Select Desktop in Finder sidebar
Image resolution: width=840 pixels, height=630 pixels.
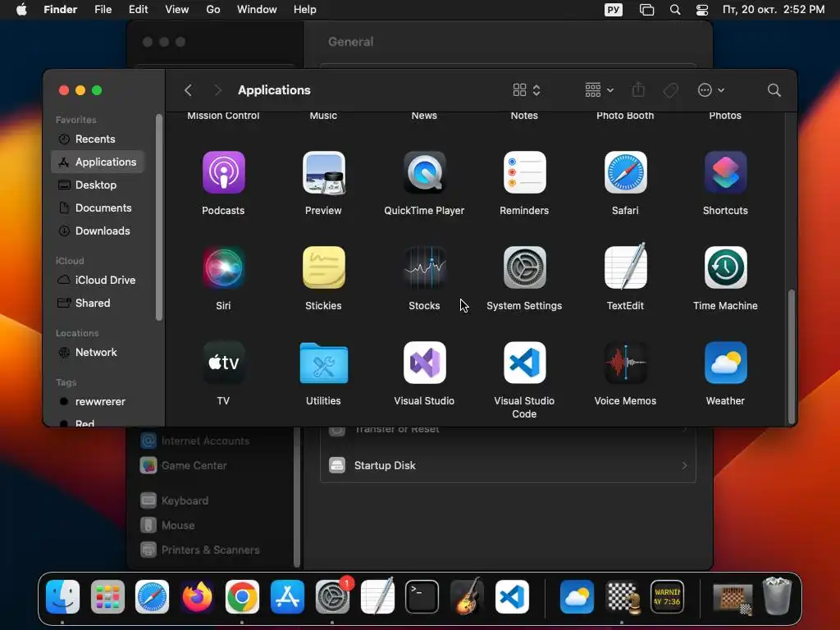click(98, 185)
